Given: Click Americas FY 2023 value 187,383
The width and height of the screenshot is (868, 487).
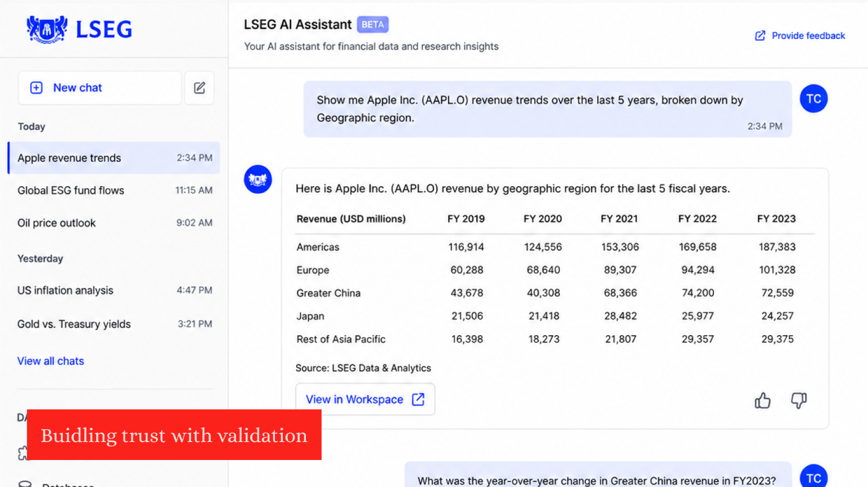Looking at the screenshot, I should 777,247.
